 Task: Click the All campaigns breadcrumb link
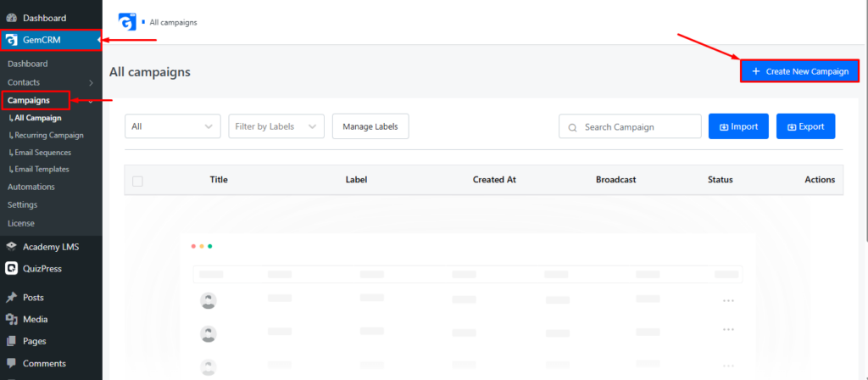click(x=173, y=23)
